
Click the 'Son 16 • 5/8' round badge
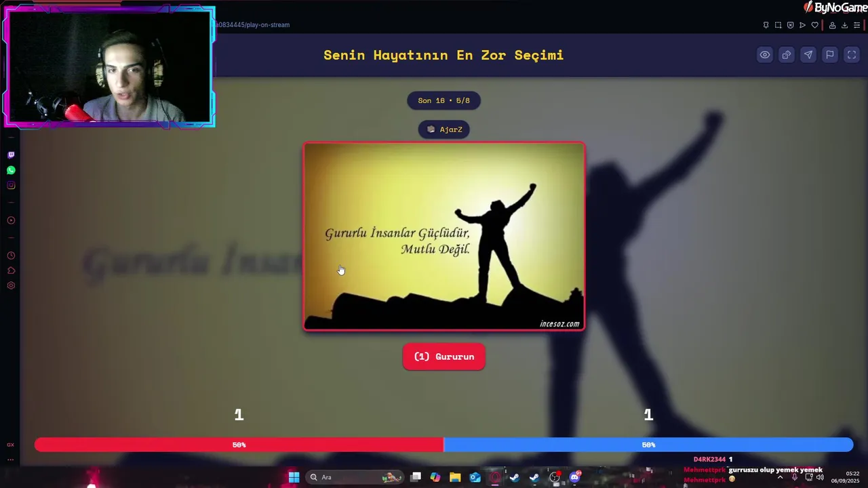tap(443, 100)
